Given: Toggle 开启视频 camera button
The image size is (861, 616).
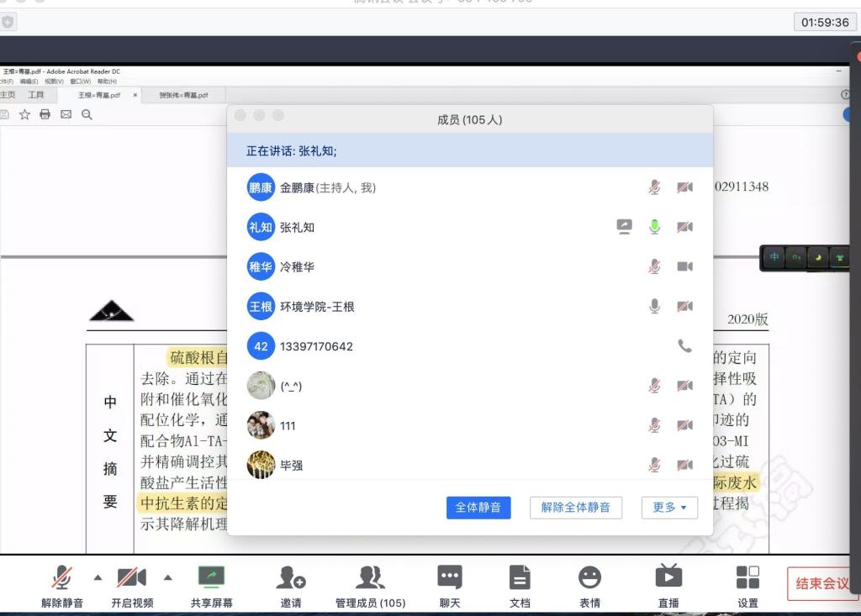Looking at the screenshot, I should coord(132,577).
